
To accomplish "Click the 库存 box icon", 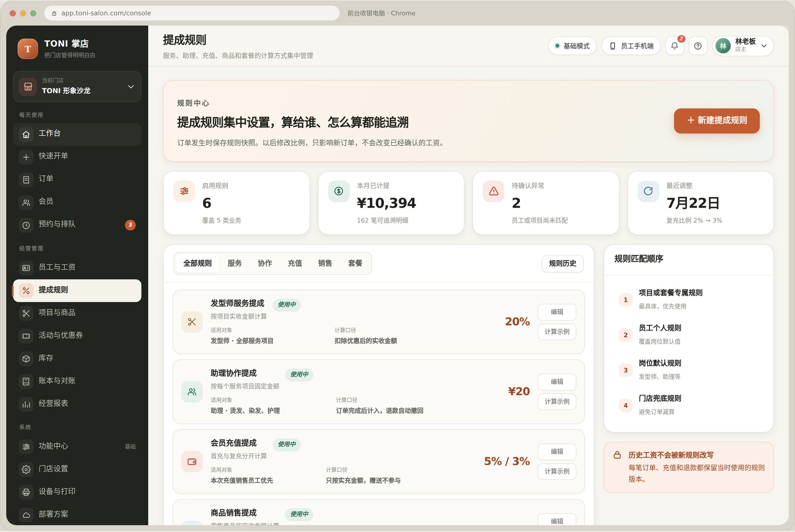I will point(26,359).
